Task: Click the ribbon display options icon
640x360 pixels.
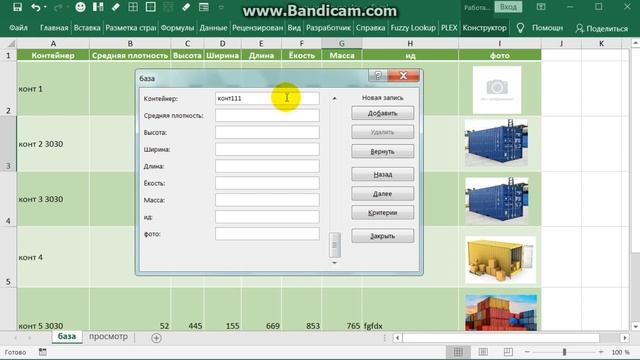Action: [x=541, y=7]
